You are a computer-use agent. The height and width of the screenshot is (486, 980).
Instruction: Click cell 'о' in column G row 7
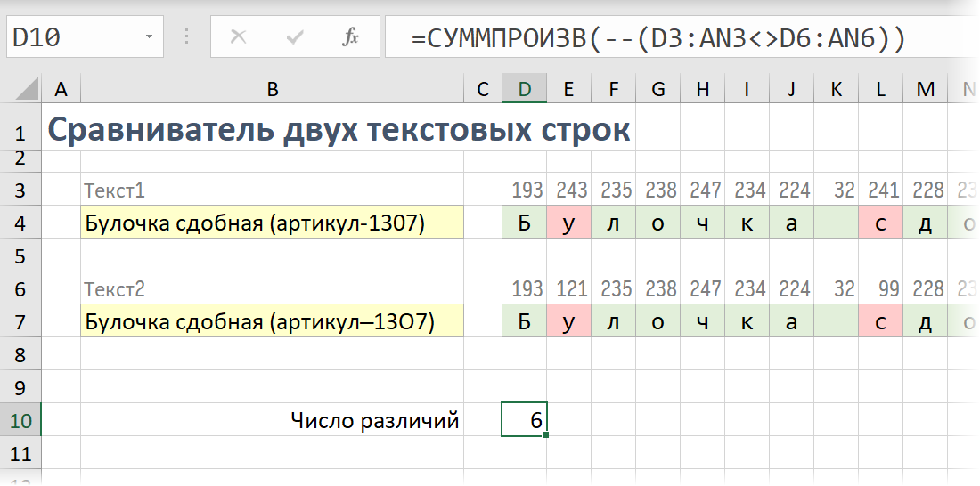coord(658,321)
